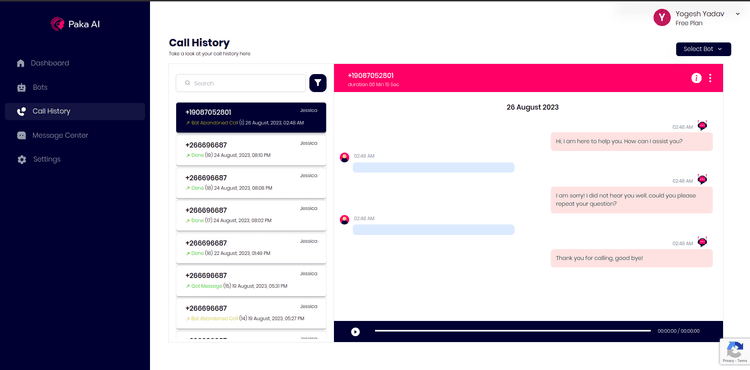The height and width of the screenshot is (370, 750).
Task: Click the 'I am sorry! I did not hear' message
Action: click(x=631, y=200)
